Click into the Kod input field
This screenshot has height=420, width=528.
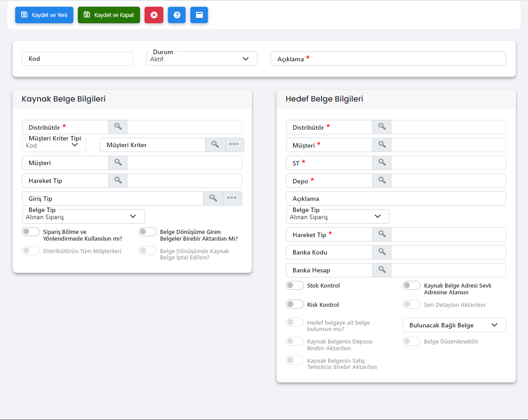(77, 59)
